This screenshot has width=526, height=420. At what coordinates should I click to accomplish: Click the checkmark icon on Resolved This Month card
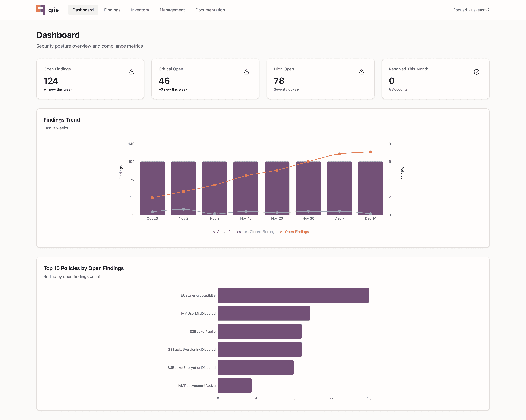476,72
